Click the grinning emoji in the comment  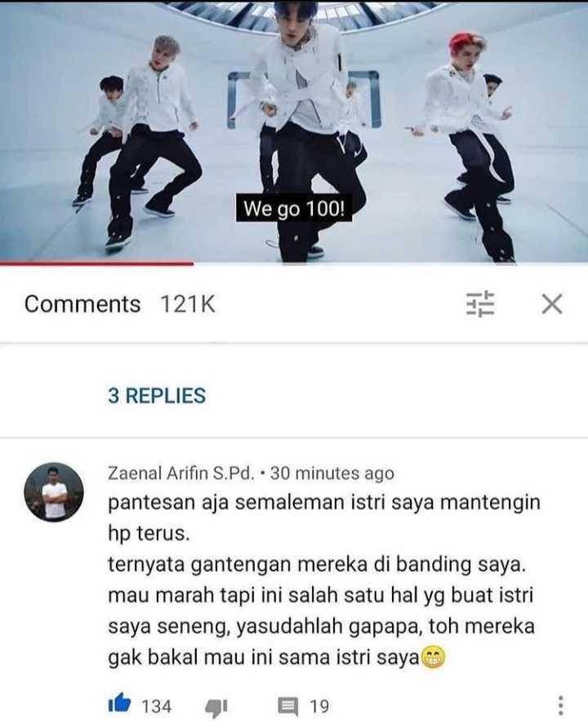click(x=433, y=657)
